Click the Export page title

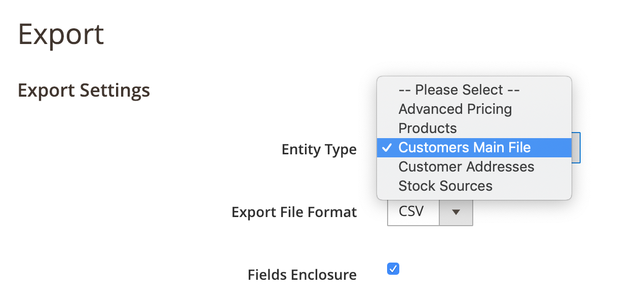[61, 34]
